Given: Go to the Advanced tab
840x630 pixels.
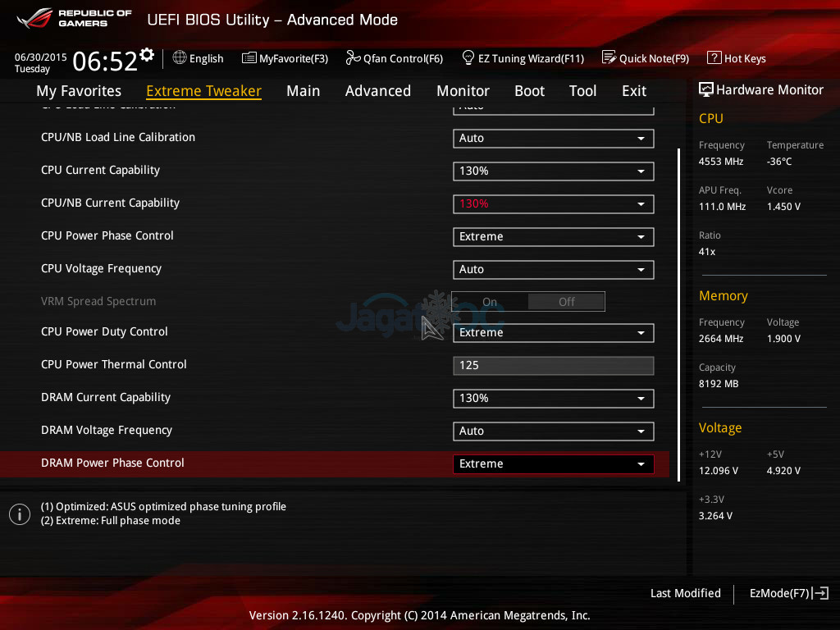Looking at the screenshot, I should point(377,91).
